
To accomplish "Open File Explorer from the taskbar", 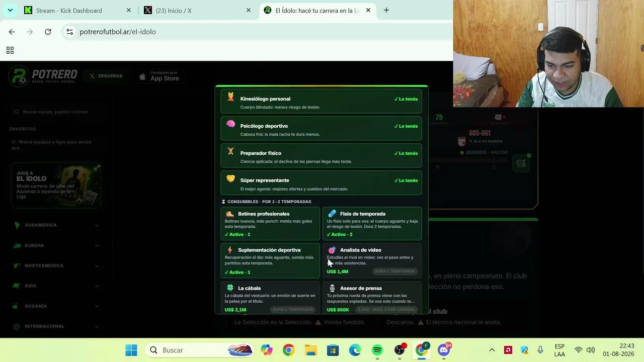I will pos(310,350).
